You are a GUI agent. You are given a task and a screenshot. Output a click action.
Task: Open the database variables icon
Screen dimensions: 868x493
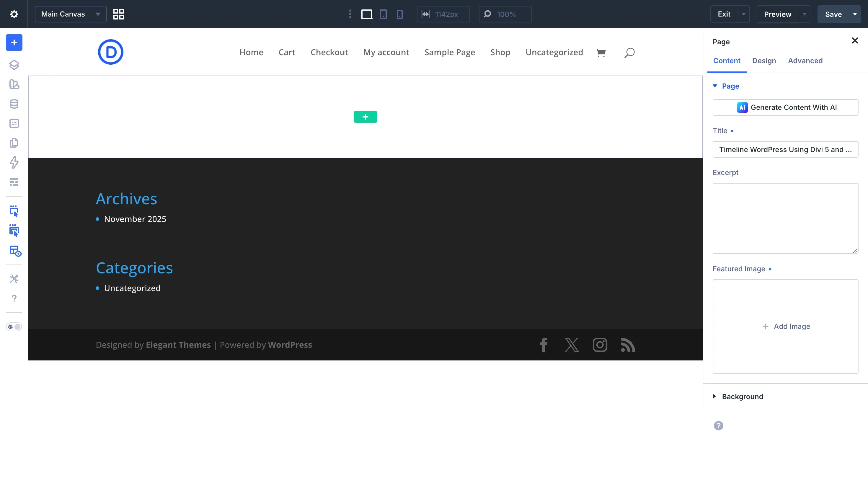tap(14, 104)
